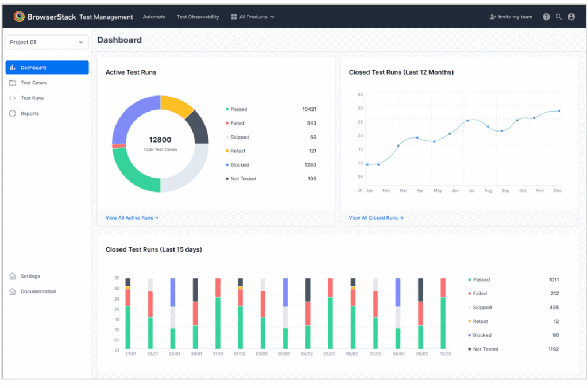This screenshot has height=388, width=588.
Task: Toggle Blocked legend item in 15 days chart
Action: click(x=482, y=336)
